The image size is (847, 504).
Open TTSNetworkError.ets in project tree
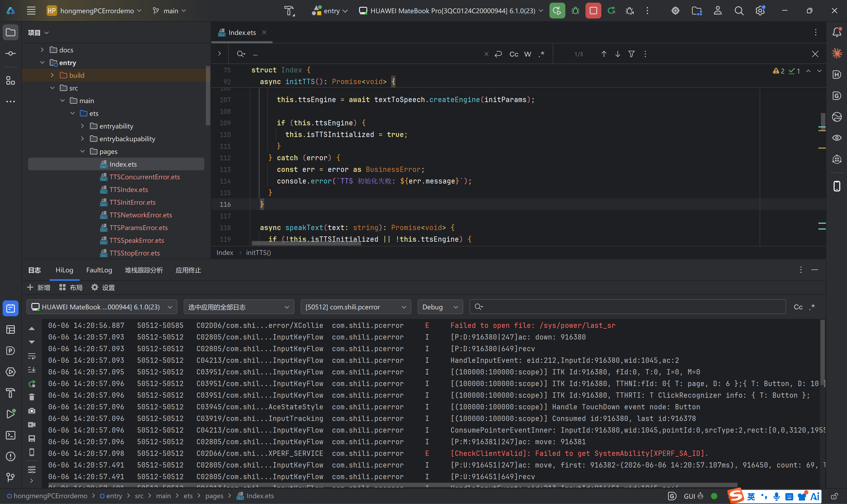141,215
